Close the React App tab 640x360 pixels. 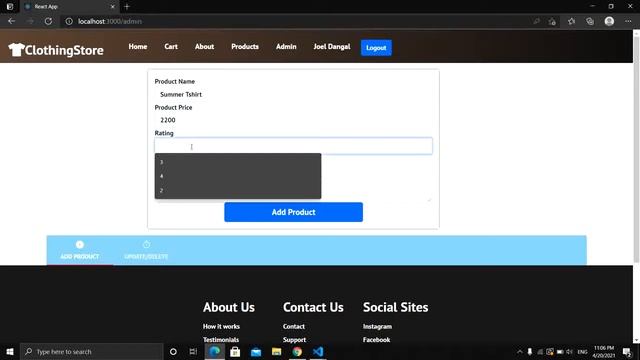pyautogui.click(x=113, y=7)
